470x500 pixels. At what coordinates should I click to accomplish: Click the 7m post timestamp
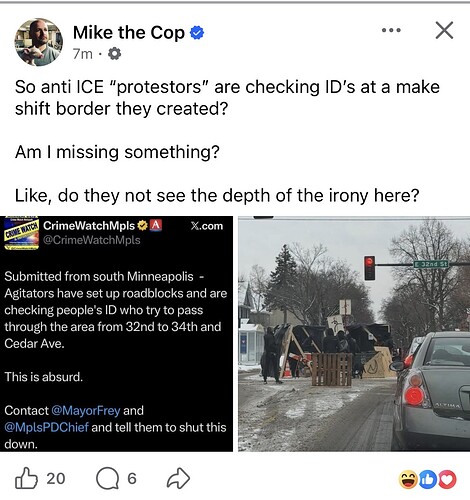tap(83, 54)
